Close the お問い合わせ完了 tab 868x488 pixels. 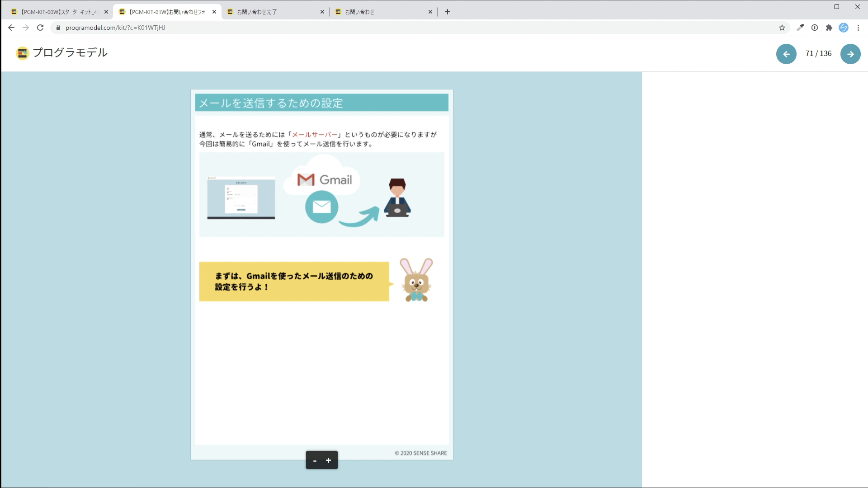(322, 12)
